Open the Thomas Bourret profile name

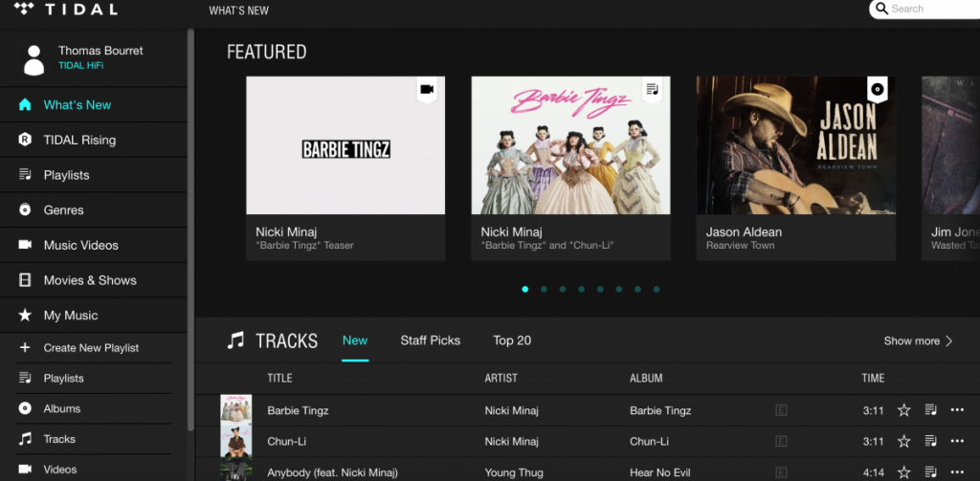[100, 51]
